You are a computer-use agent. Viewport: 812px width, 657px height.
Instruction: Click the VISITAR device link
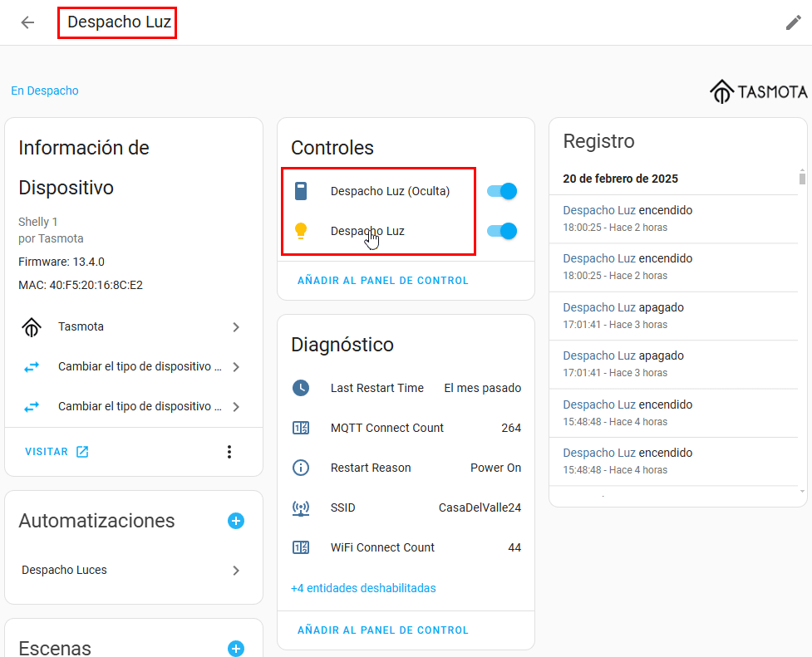point(57,452)
